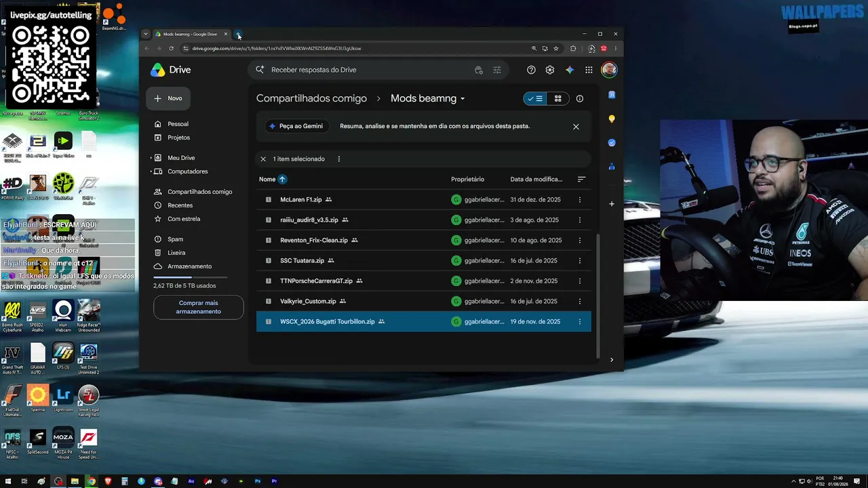Open more actions for SSC Tuatara.zip

point(580,260)
